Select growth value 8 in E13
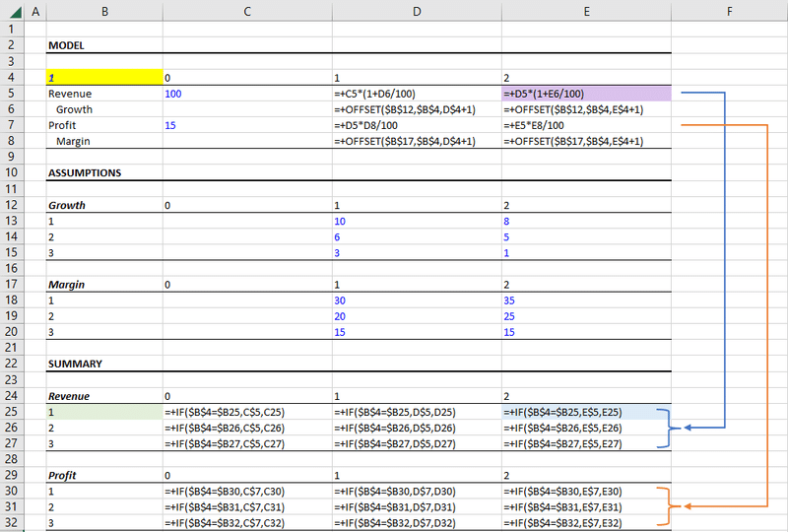 506,222
